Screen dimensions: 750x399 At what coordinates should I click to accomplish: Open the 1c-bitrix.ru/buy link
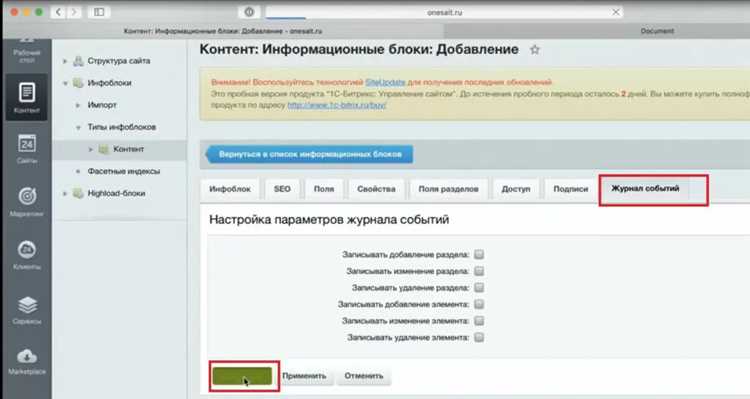coord(337,105)
